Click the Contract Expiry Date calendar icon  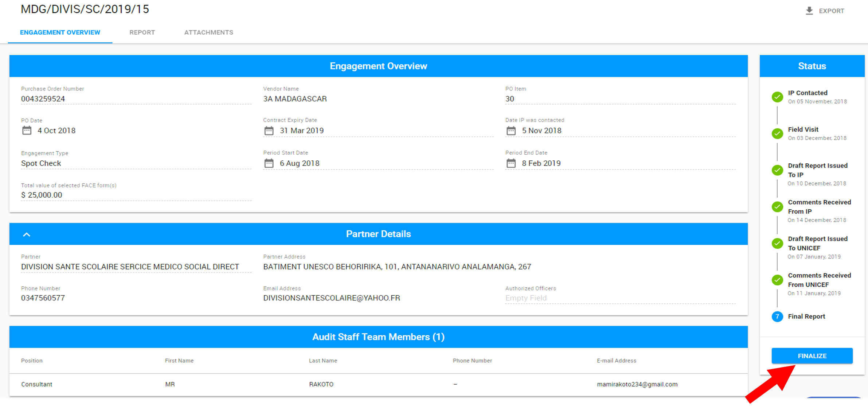(x=269, y=130)
